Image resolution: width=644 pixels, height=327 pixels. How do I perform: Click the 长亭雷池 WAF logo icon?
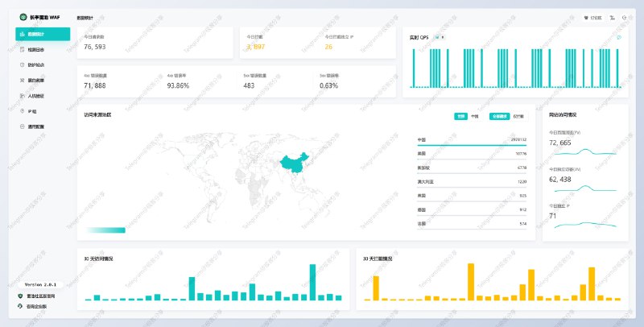tap(22, 17)
